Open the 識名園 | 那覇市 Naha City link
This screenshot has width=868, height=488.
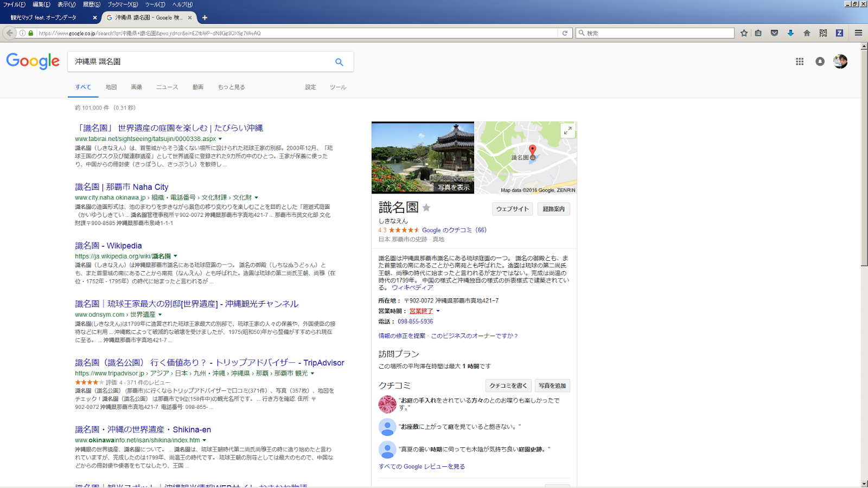pos(122,187)
